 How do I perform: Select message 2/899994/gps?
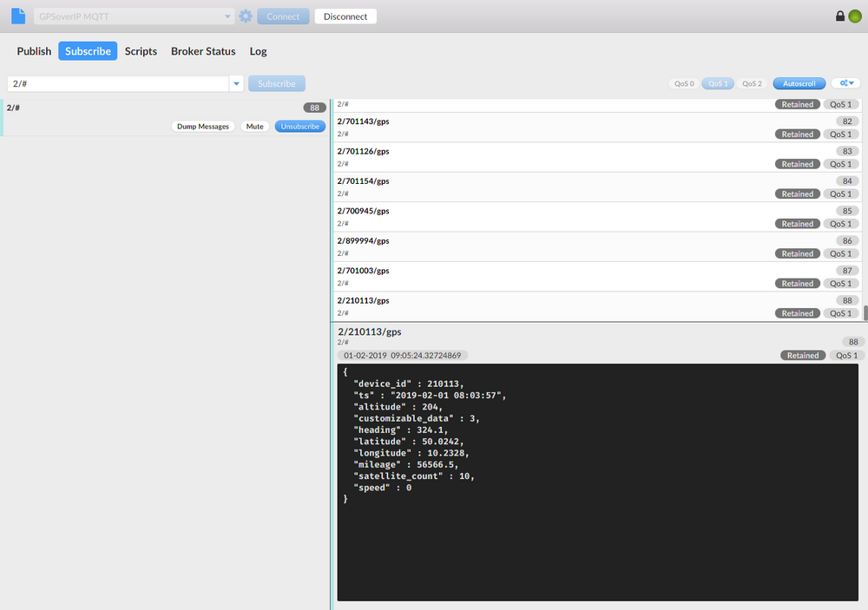[598, 247]
